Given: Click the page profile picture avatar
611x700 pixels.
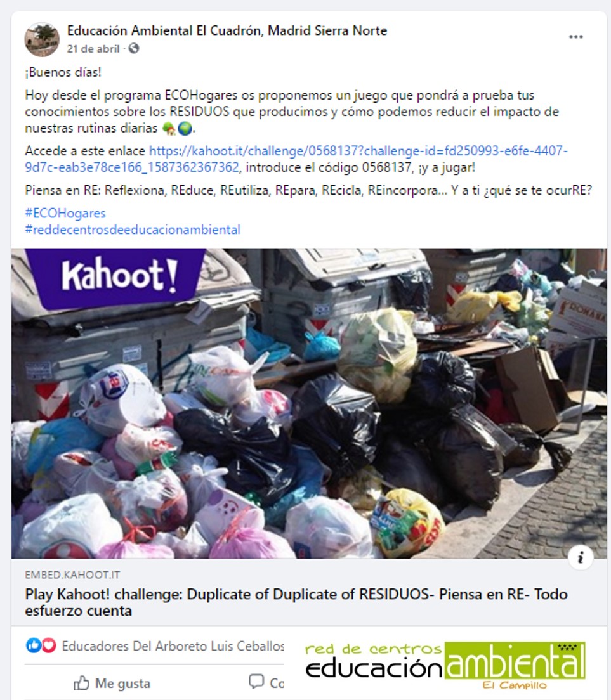Looking at the screenshot, I should 41,39.
